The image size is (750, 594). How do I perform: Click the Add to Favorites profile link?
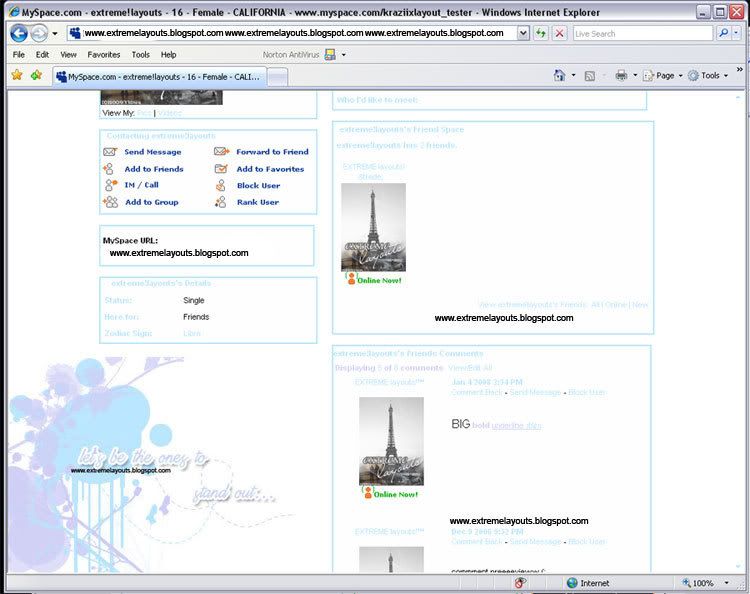tap(270, 169)
